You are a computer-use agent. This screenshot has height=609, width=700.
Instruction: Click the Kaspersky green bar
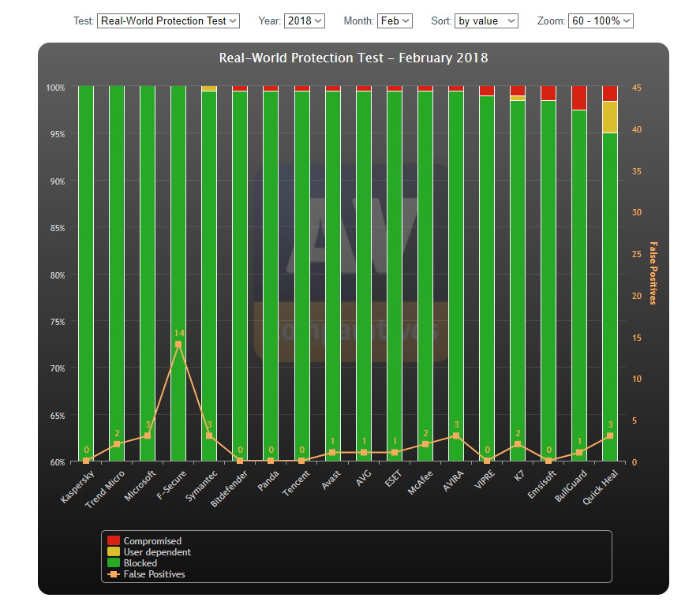(86, 273)
